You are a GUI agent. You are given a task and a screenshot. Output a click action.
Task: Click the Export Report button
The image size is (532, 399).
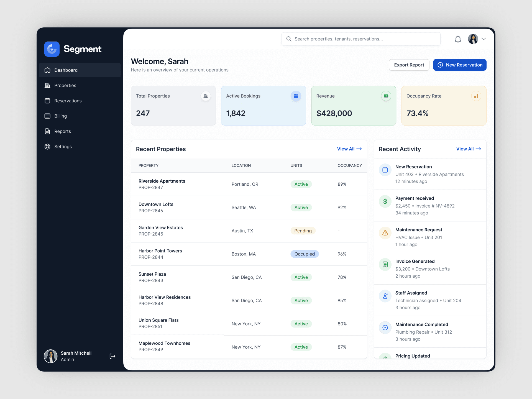[x=409, y=65]
